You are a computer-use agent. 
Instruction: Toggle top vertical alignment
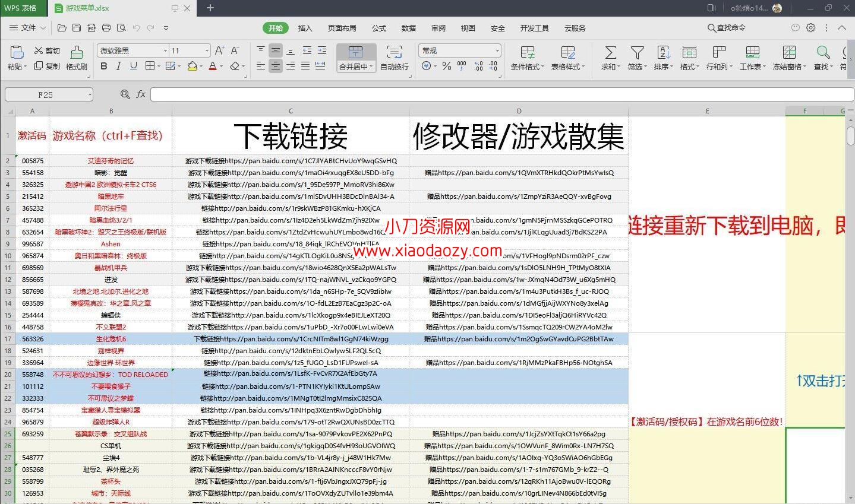(261, 50)
